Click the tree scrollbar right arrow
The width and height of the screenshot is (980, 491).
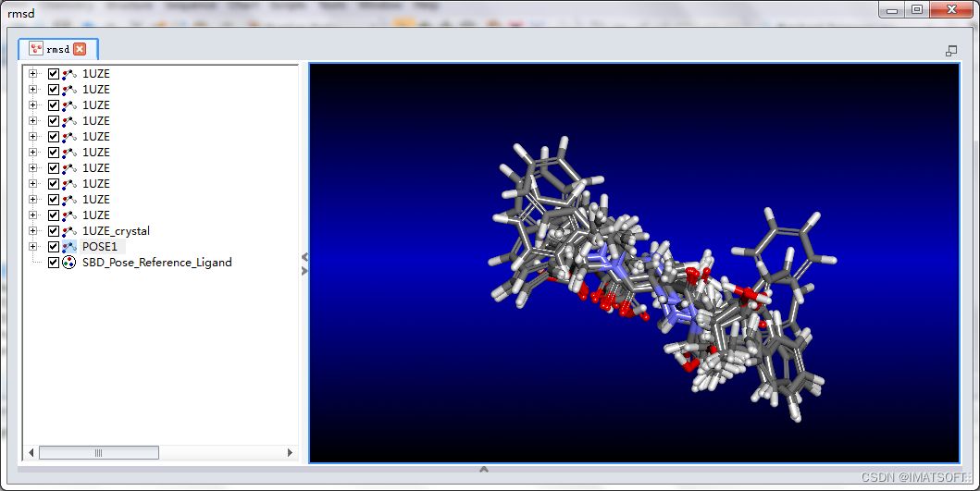pos(290,452)
